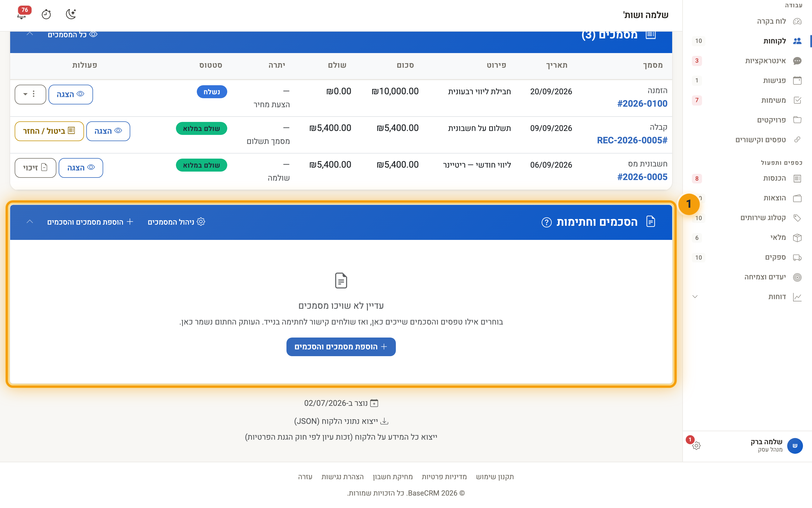
Task: Expand the דוחות chevron in sidebar
Action: [x=695, y=297]
